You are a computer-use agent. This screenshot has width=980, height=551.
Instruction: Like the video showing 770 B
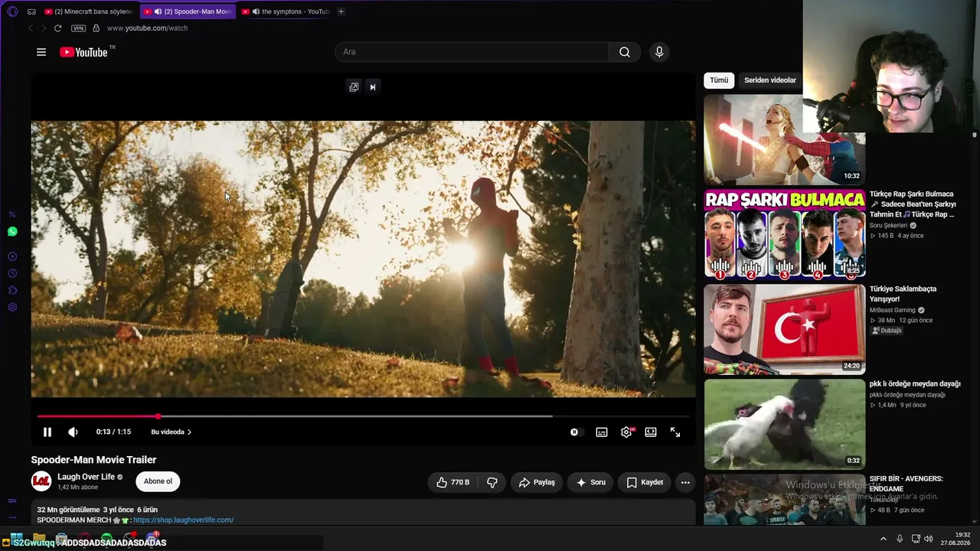[452, 482]
